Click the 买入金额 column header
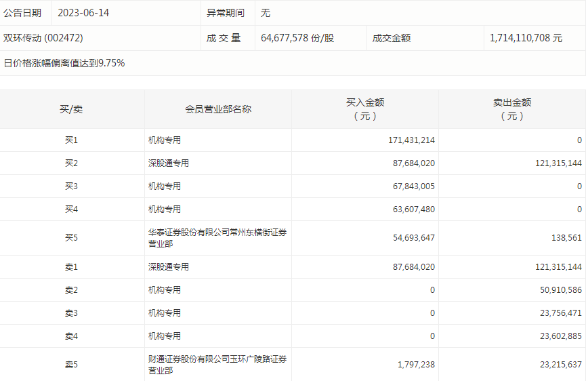Viewport: 588px width, 381px height. (x=365, y=109)
